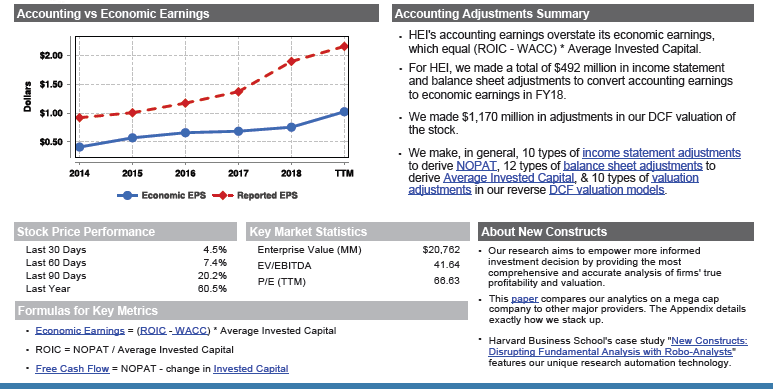Click the Economic EPS legend marker
This screenshot has width=773, height=392.
(127, 195)
